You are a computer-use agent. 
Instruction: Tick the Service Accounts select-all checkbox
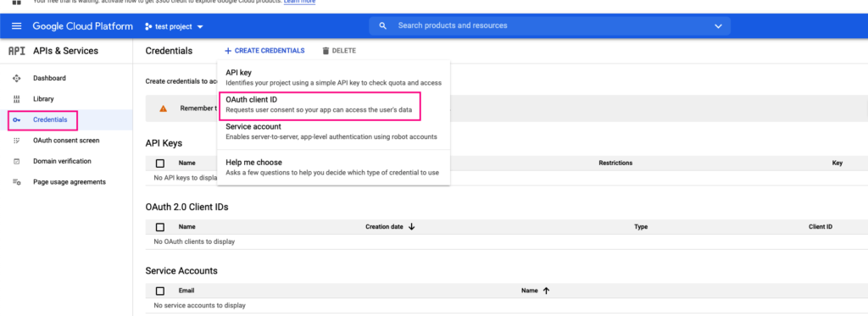[160, 291]
